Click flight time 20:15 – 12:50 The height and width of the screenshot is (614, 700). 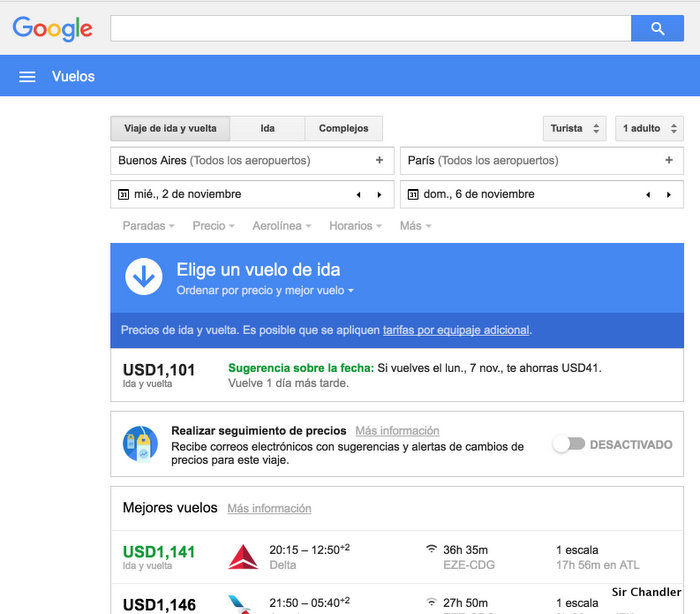309,550
